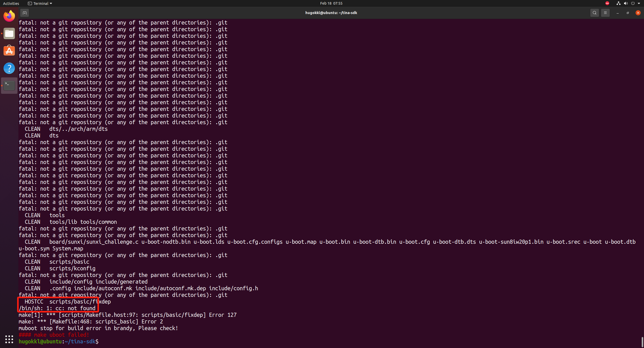Select Terminal icon in the dock
The image size is (644, 348).
click(9, 86)
